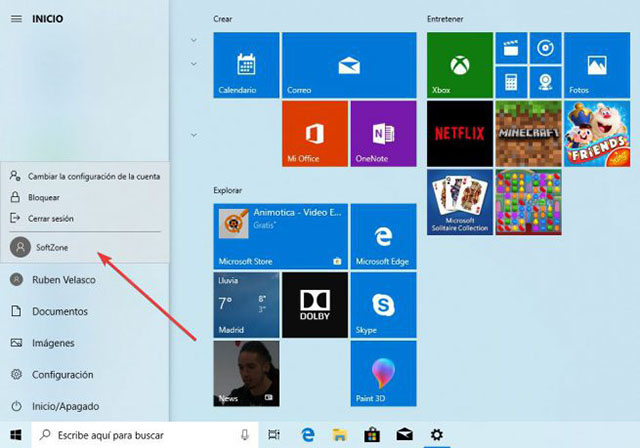Image resolution: width=640 pixels, height=448 pixels.
Task: Open the Dolby tile
Action: pos(315,305)
